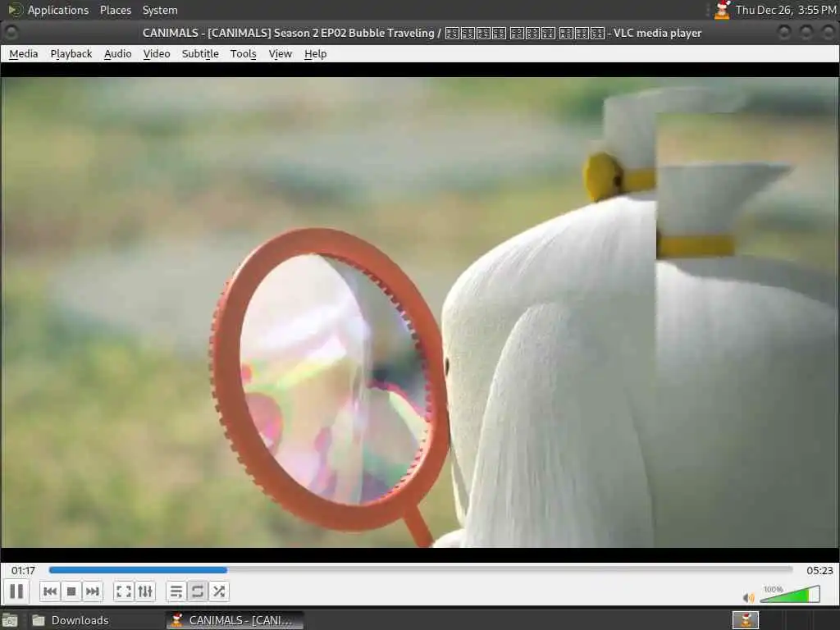This screenshot has height=630, width=840.
Task: Seek within the playback progress bar
Action: click(421, 570)
